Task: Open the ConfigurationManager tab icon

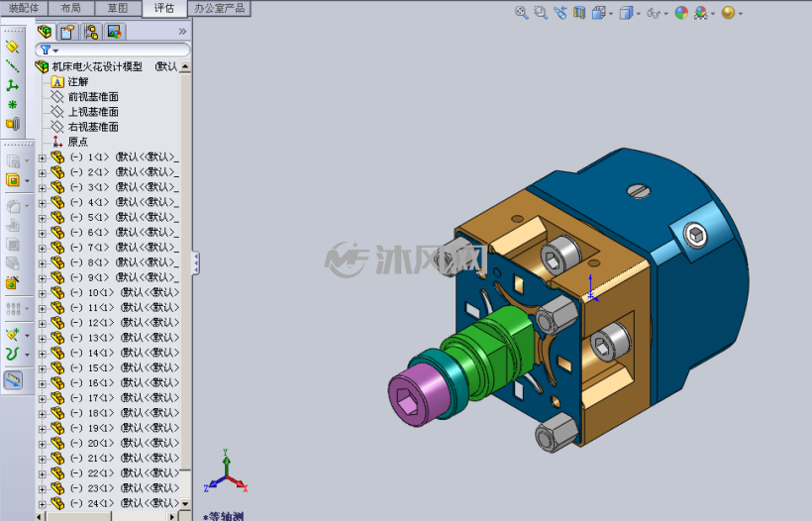Action: [91, 32]
